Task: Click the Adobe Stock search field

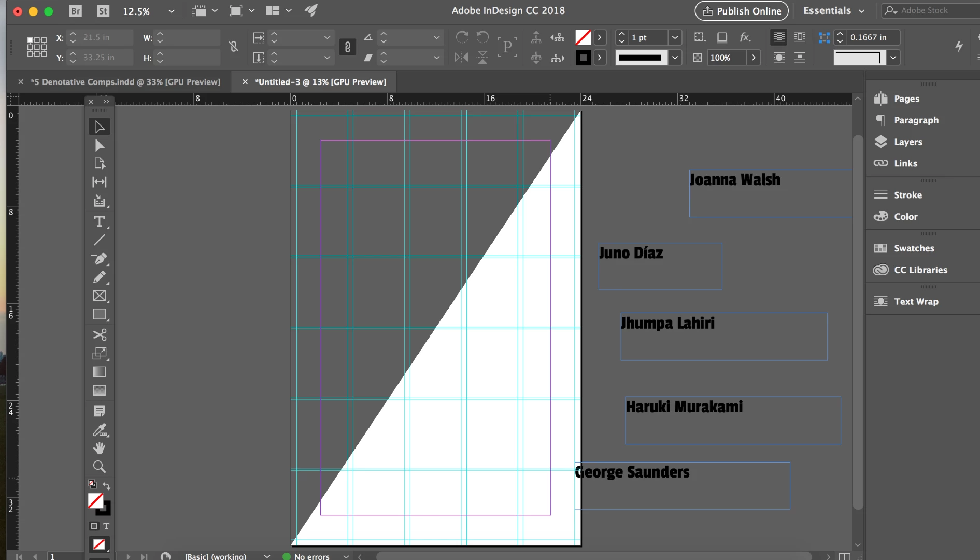Action: [931, 10]
